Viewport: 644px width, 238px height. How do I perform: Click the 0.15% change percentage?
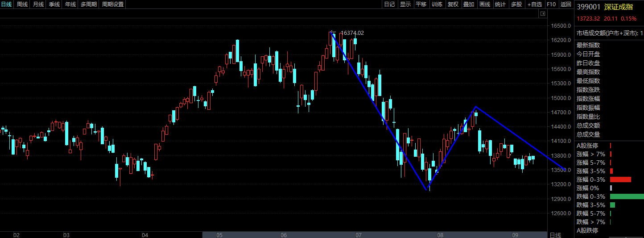coord(628,19)
